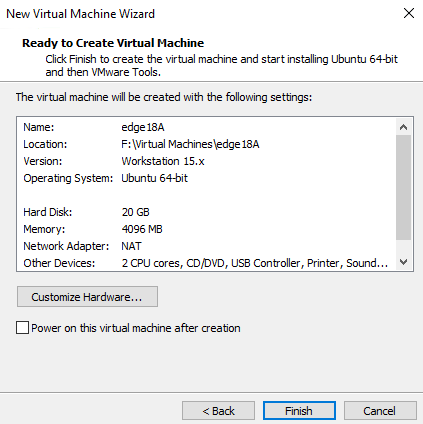423x424 pixels.
Task: Open Customize Hardware settings
Action: click(87, 297)
